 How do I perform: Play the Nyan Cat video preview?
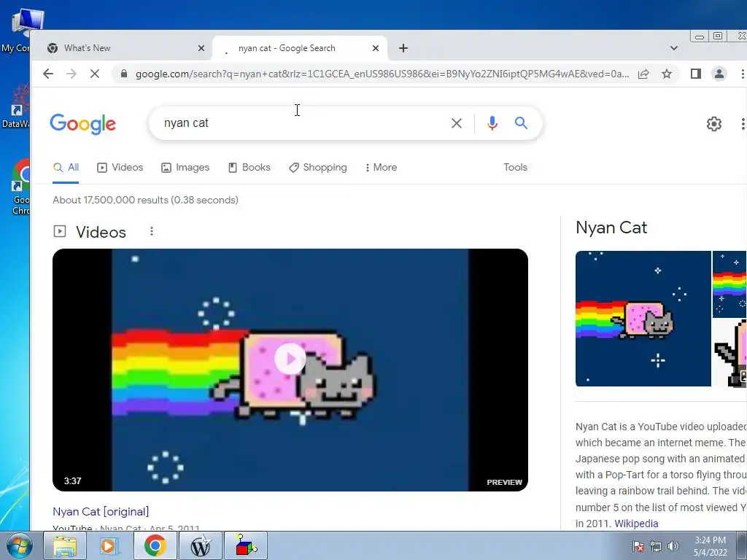[x=290, y=359]
